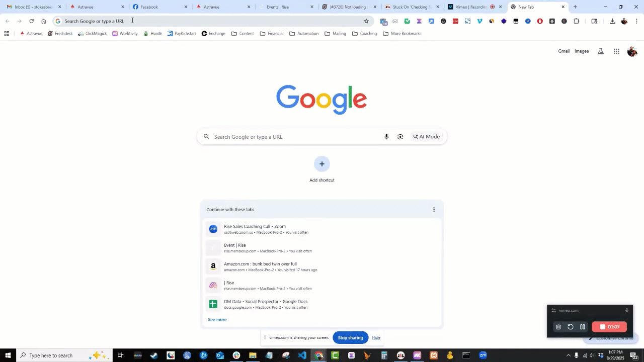
Task: Click the Windows taskbar search box
Action: (x=64, y=355)
